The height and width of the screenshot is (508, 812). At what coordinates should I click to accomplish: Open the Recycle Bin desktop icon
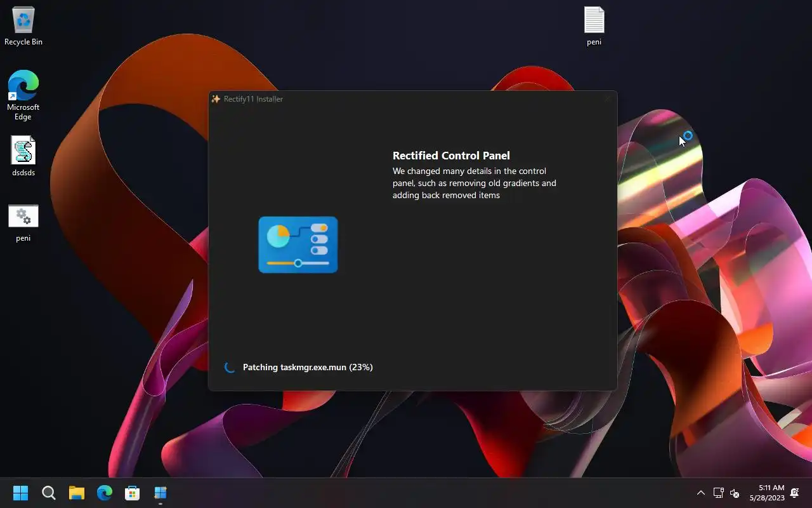click(x=23, y=26)
